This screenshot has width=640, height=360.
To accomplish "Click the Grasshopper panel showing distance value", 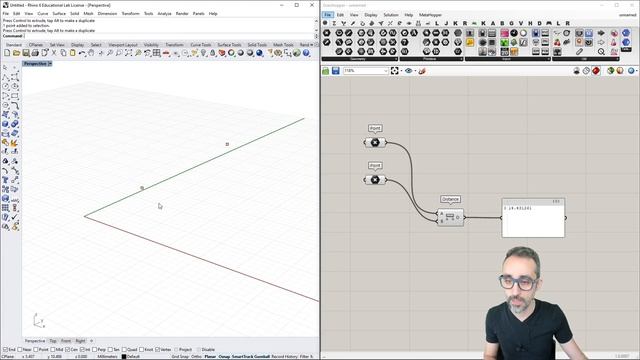I will point(533,218).
